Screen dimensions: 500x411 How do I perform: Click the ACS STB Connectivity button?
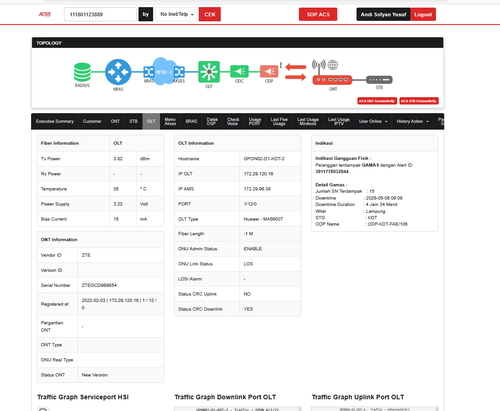pos(419,101)
